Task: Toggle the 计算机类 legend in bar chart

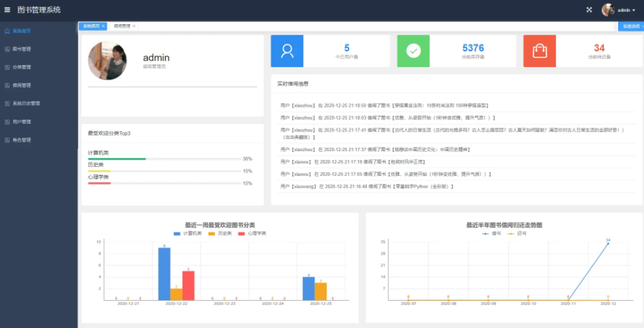Action: [188, 233]
